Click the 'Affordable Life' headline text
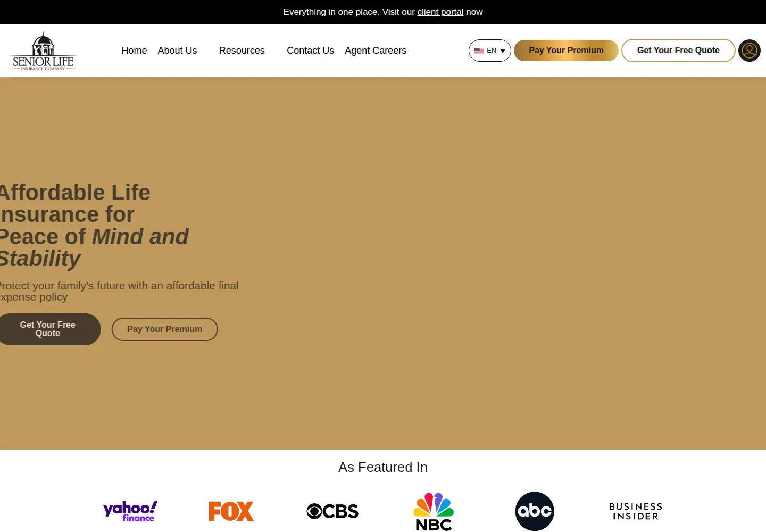The width and height of the screenshot is (766, 532). click(x=74, y=193)
